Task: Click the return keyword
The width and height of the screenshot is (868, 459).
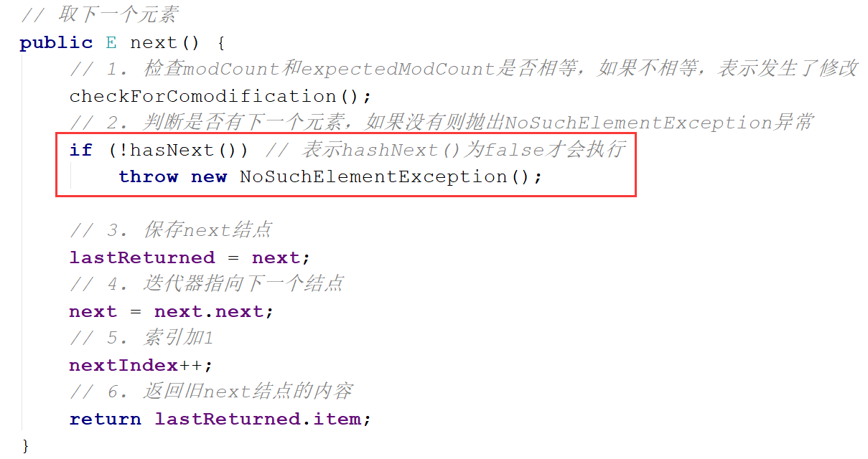Action: (x=105, y=419)
